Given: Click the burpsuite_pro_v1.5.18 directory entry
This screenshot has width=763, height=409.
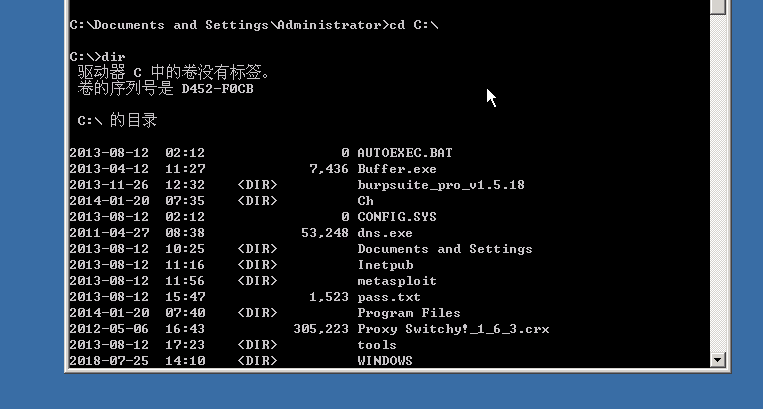Looking at the screenshot, I should click(x=441, y=185).
